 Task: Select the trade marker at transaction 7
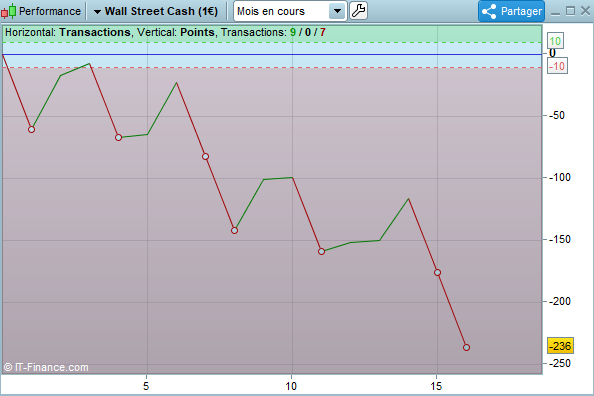(x=205, y=157)
